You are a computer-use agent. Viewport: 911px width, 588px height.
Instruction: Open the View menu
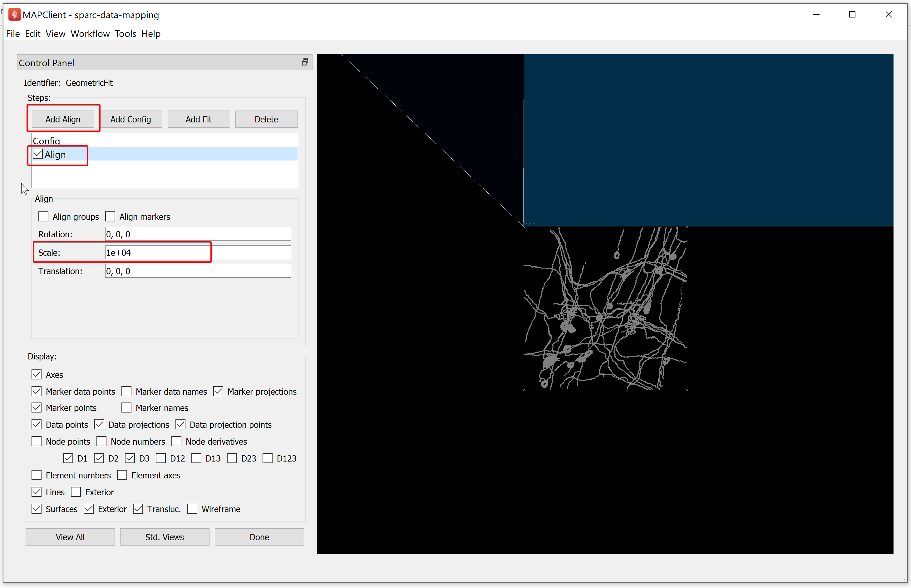pyautogui.click(x=55, y=34)
